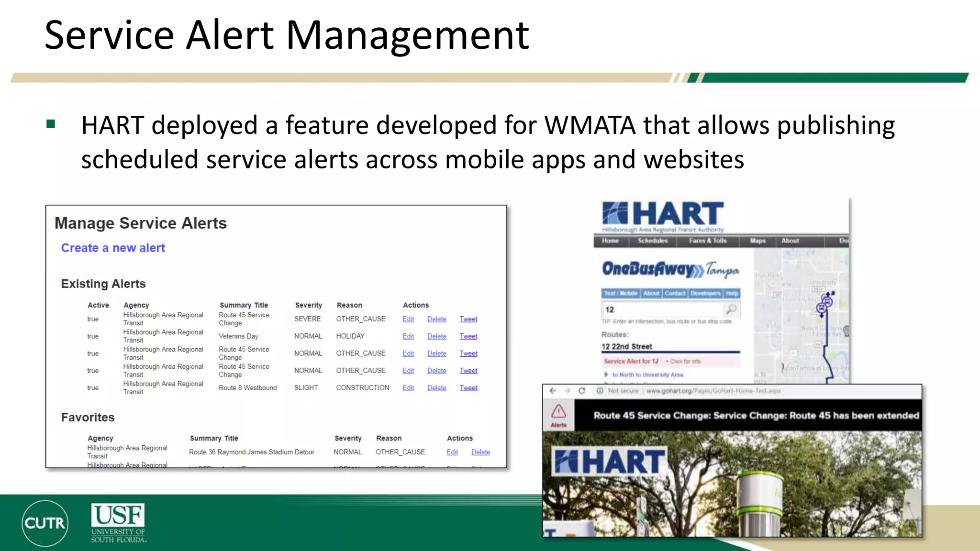Screen dimensions: 980x551
Task: Click the Alerts warning triangle icon
Action: tap(558, 412)
